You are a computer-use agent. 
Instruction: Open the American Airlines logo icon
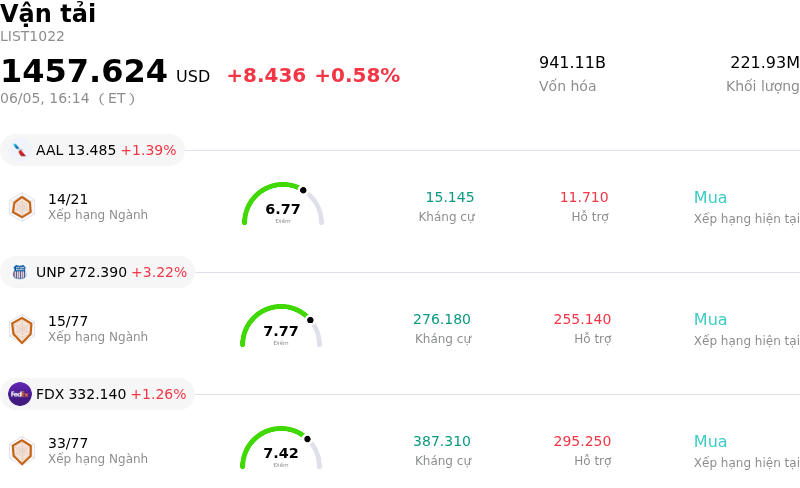pos(19,150)
